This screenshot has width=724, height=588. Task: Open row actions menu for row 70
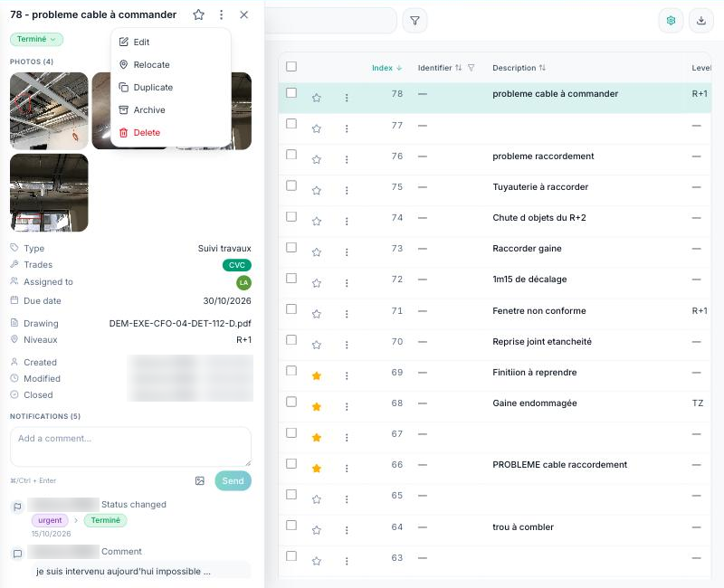pos(347,346)
